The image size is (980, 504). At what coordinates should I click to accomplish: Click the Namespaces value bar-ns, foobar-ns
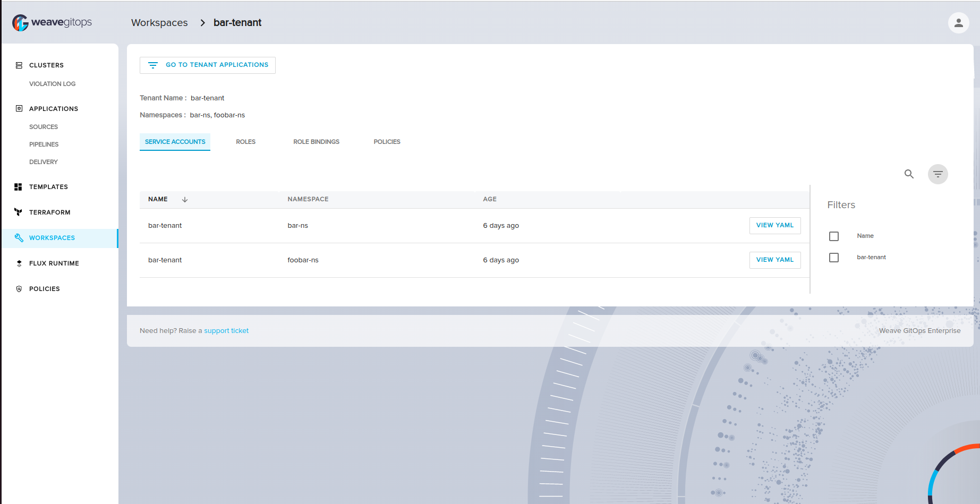pos(217,115)
